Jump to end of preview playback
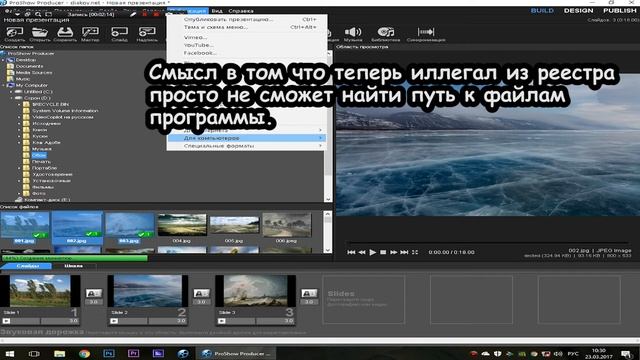Viewport: 640px width, 360px height. [404, 252]
